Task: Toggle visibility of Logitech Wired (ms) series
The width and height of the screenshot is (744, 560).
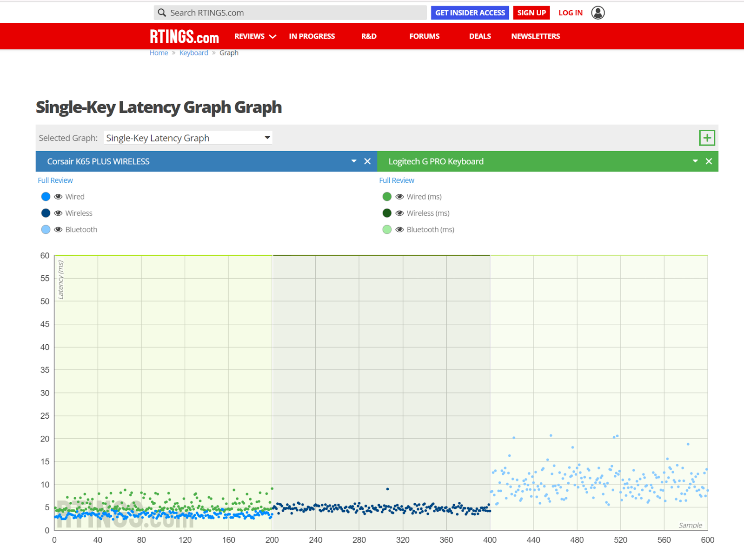Action: (x=399, y=197)
